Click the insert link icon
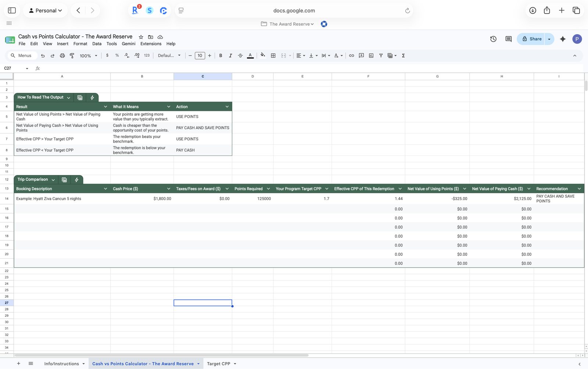Screen dimensions: 588x369 (351, 55)
